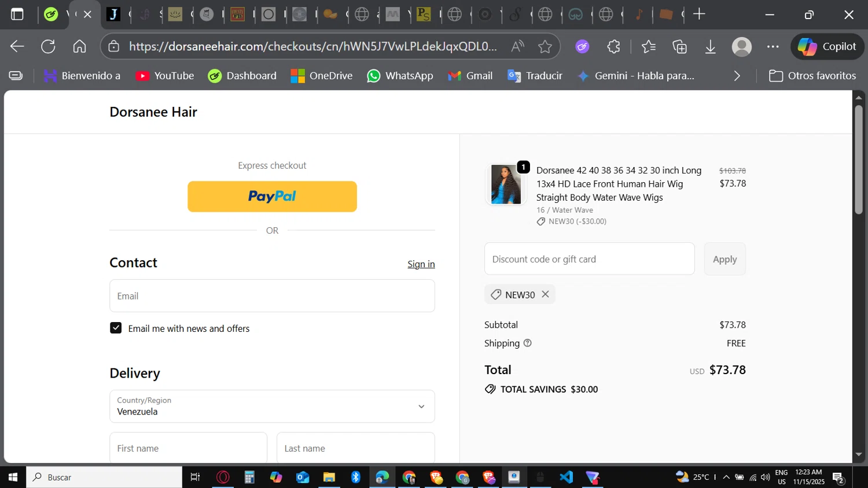Image resolution: width=868 pixels, height=488 pixels.
Task: Click the favorites bar toggle icon
Action: (x=16, y=76)
